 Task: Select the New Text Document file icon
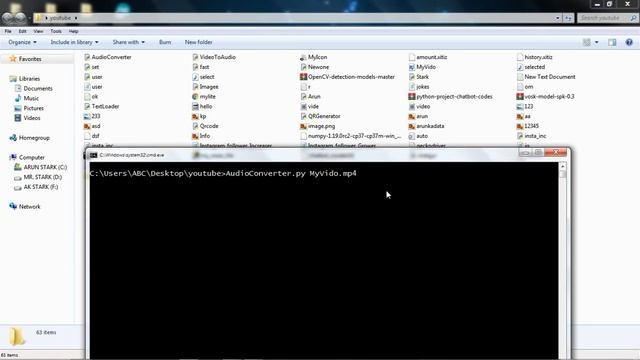pyautogui.click(x=520, y=77)
